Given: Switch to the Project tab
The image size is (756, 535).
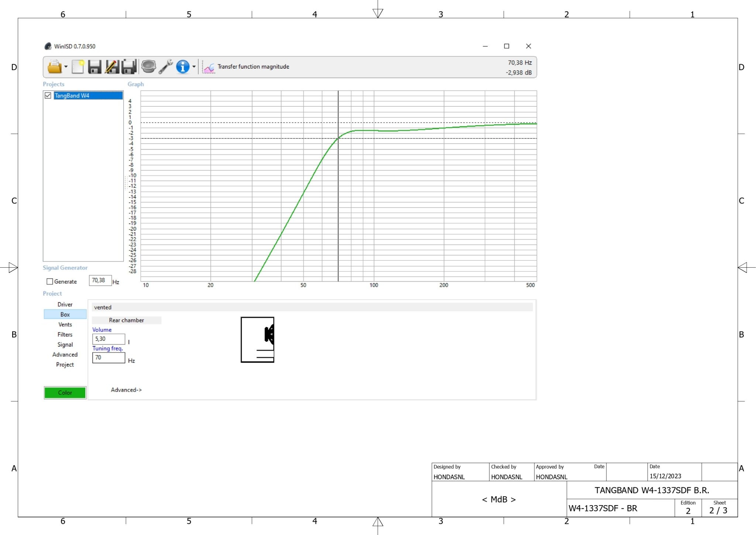Looking at the screenshot, I should [x=65, y=364].
